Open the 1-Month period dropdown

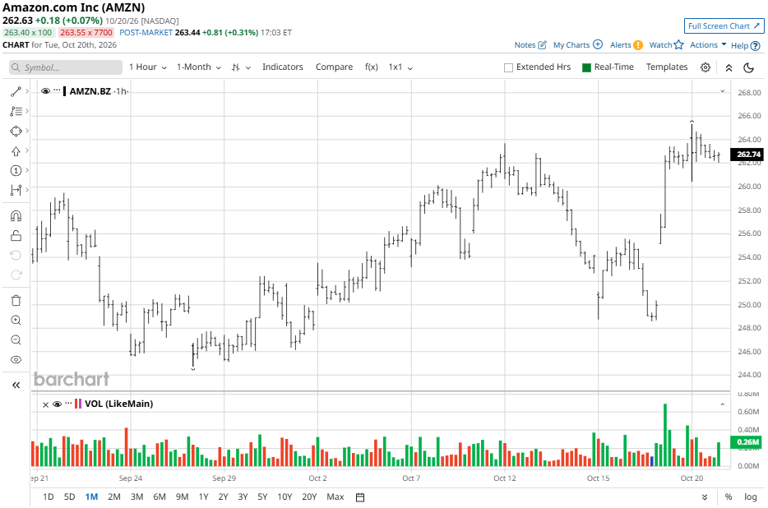click(199, 67)
